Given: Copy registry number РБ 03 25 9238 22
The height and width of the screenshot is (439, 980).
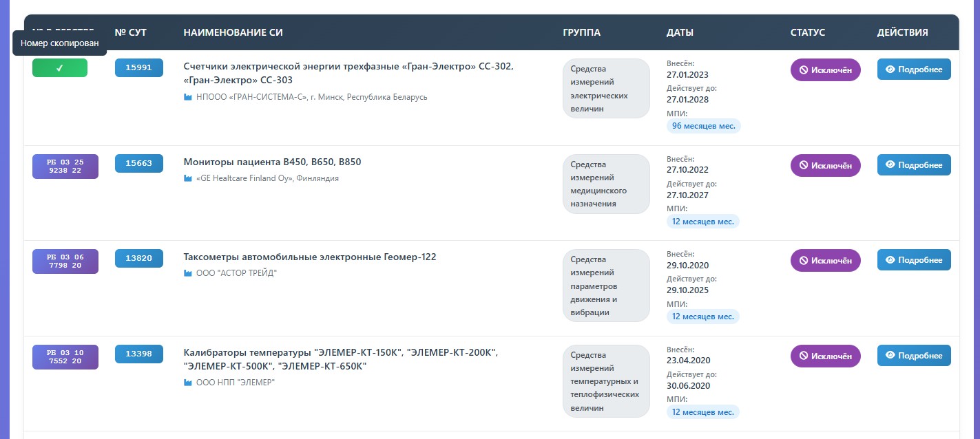Looking at the screenshot, I should (x=65, y=167).
